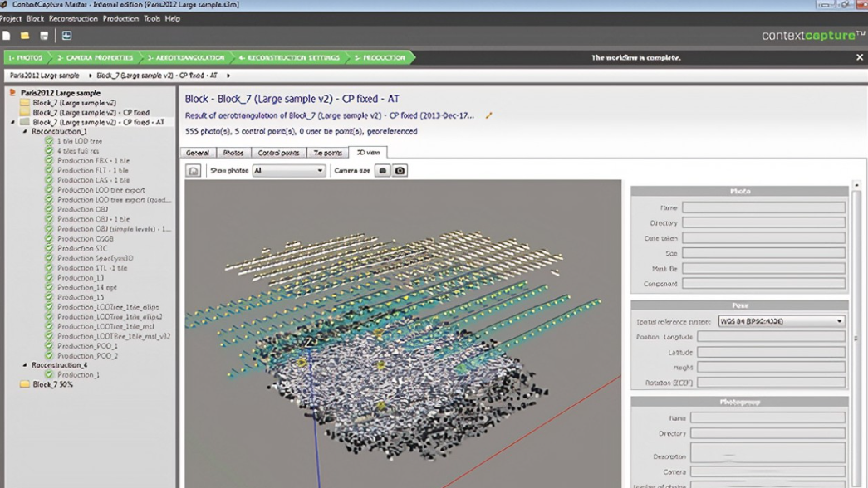The width and height of the screenshot is (868, 488).
Task: Click the New project toolbar icon
Action: click(7, 36)
